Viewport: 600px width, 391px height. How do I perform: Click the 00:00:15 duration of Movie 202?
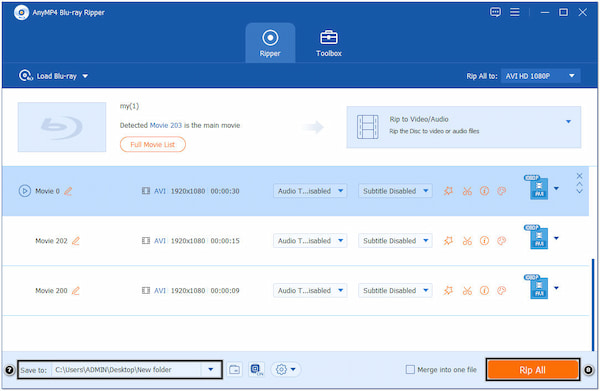(x=225, y=241)
